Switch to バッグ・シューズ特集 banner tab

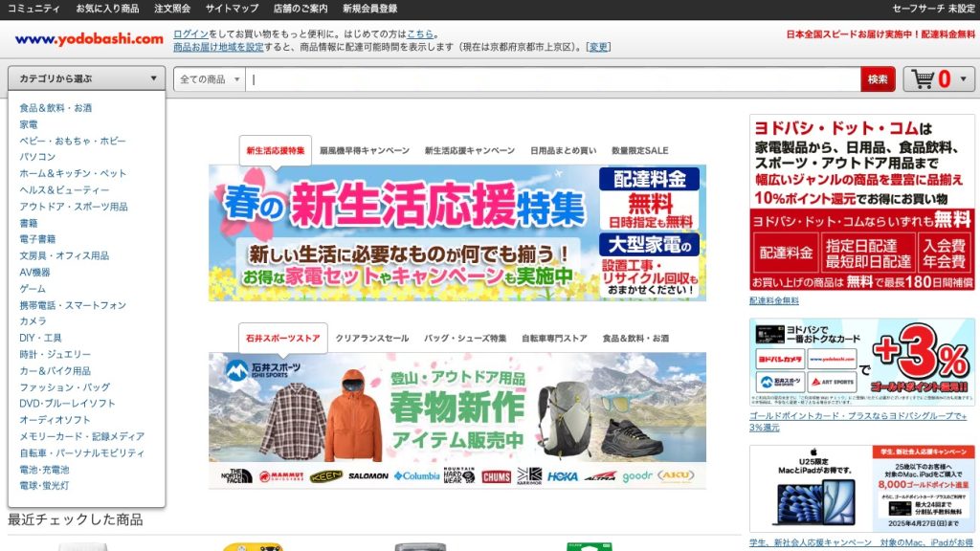click(465, 338)
